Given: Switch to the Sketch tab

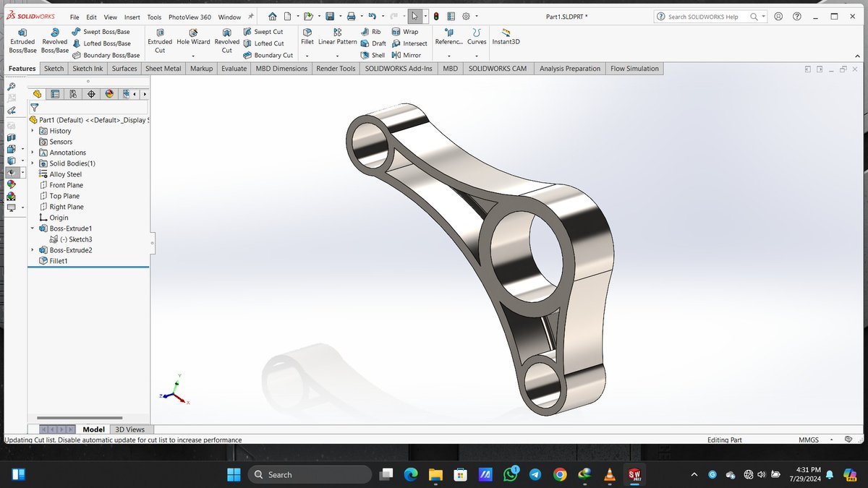Looking at the screenshot, I should 54,69.
